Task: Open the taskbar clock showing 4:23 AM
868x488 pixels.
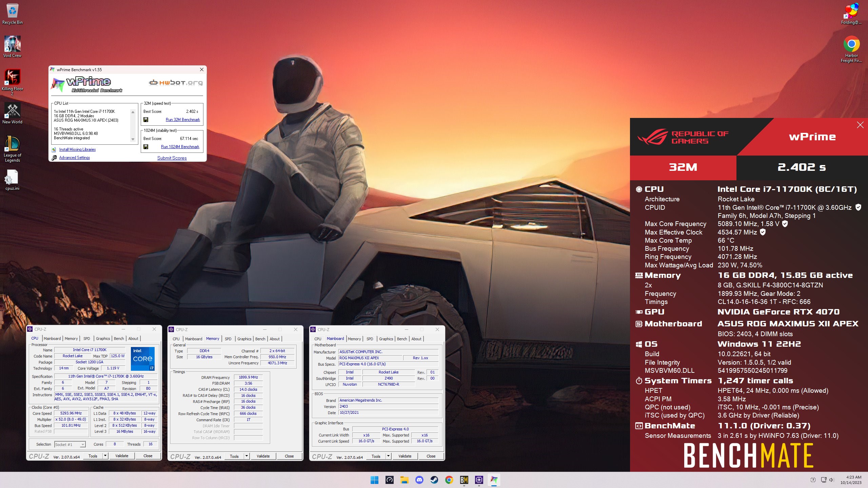Action: click(851, 480)
